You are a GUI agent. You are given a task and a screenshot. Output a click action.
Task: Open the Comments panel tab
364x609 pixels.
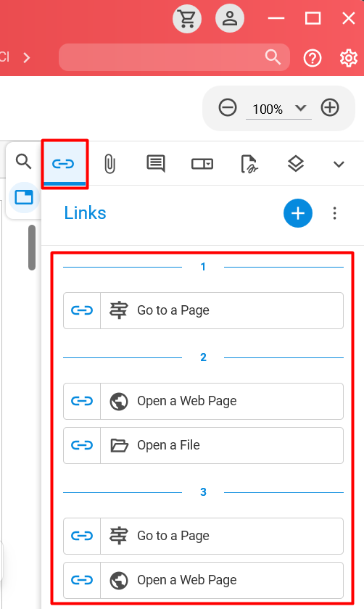(x=156, y=164)
